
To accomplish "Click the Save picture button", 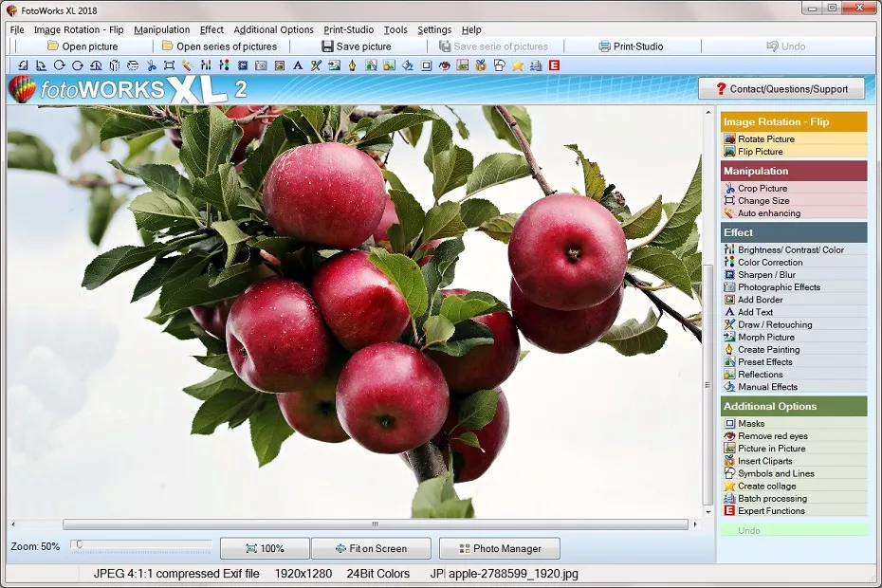I will [x=357, y=46].
